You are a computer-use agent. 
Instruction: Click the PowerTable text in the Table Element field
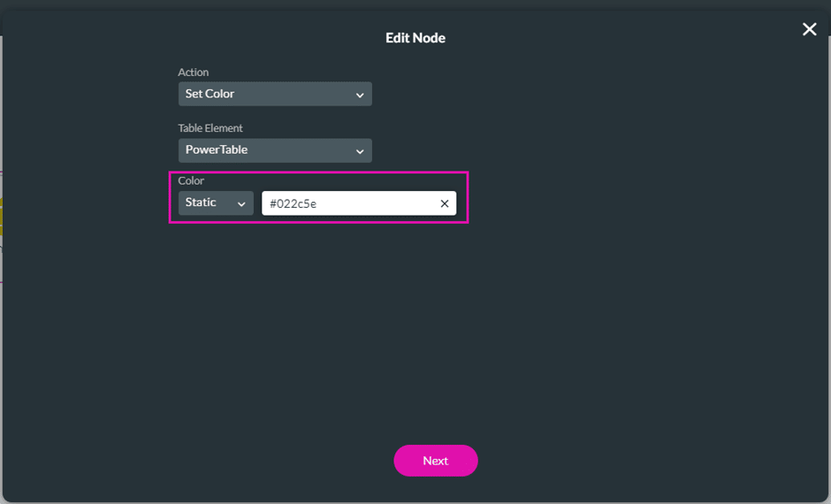pos(217,150)
